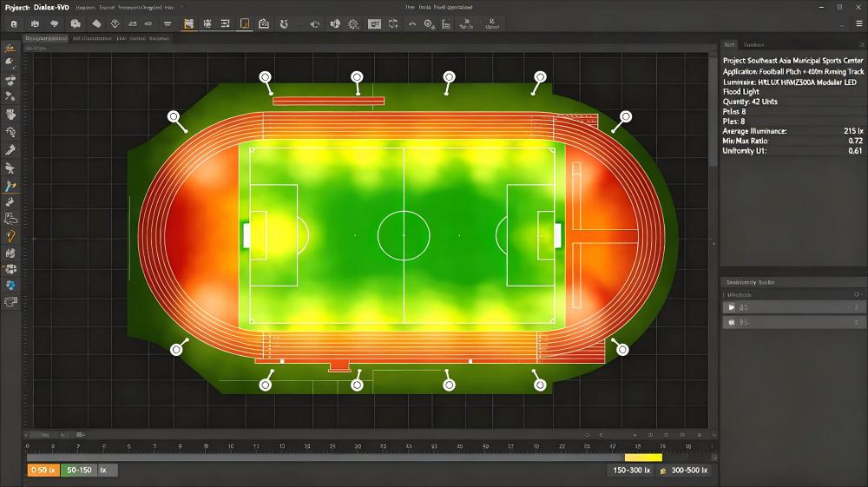The width and height of the screenshot is (868, 487).
Task: Select the highlighted document tab below the toolbar
Action: coord(46,39)
